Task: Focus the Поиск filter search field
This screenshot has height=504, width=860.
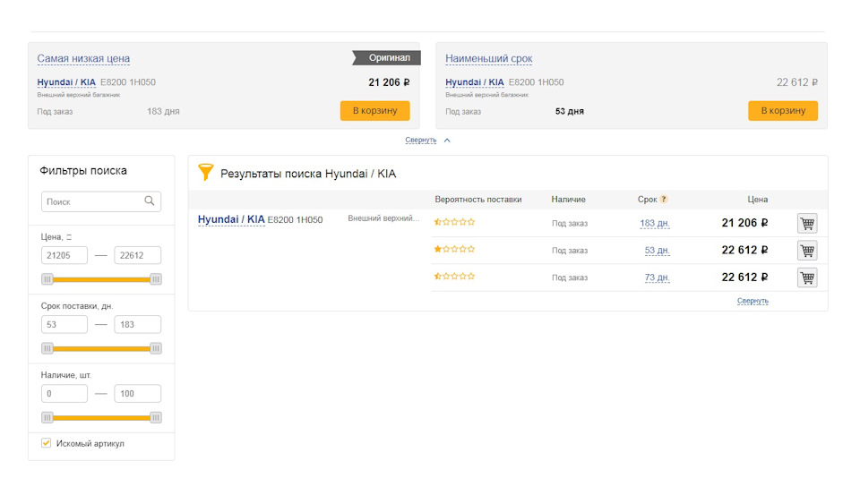Action: [101, 201]
